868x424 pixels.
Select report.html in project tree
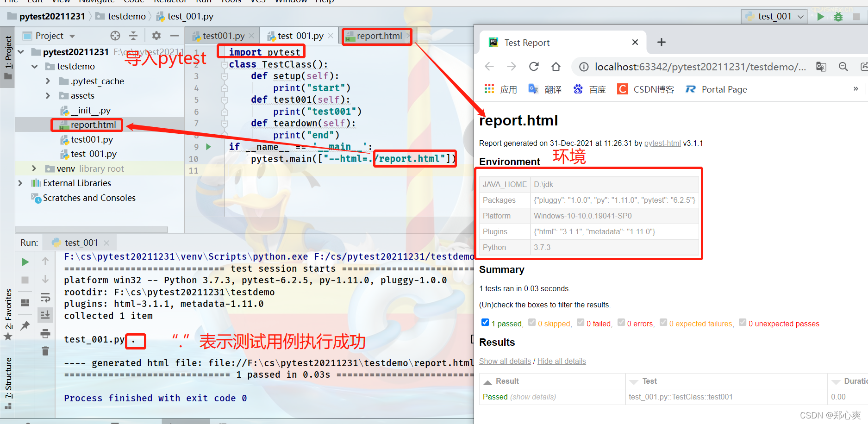[94, 125]
